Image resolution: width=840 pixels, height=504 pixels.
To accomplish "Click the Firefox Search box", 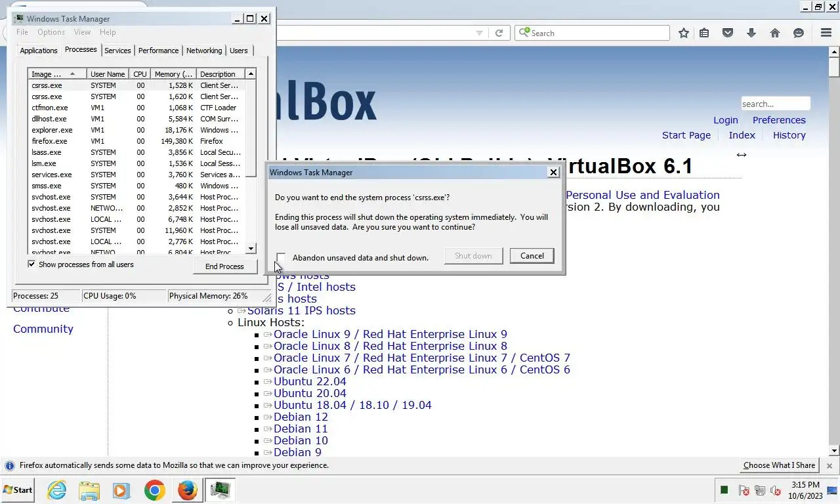I will pos(592,33).
